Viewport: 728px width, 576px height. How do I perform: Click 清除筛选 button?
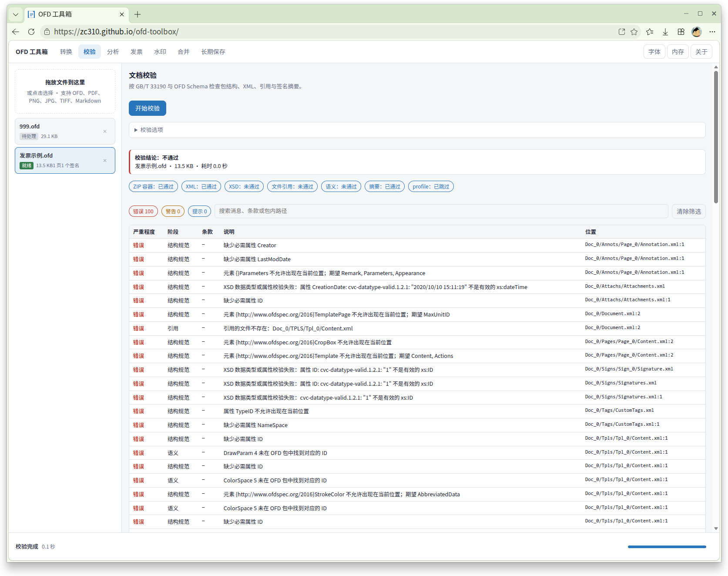pyautogui.click(x=689, y=212)
